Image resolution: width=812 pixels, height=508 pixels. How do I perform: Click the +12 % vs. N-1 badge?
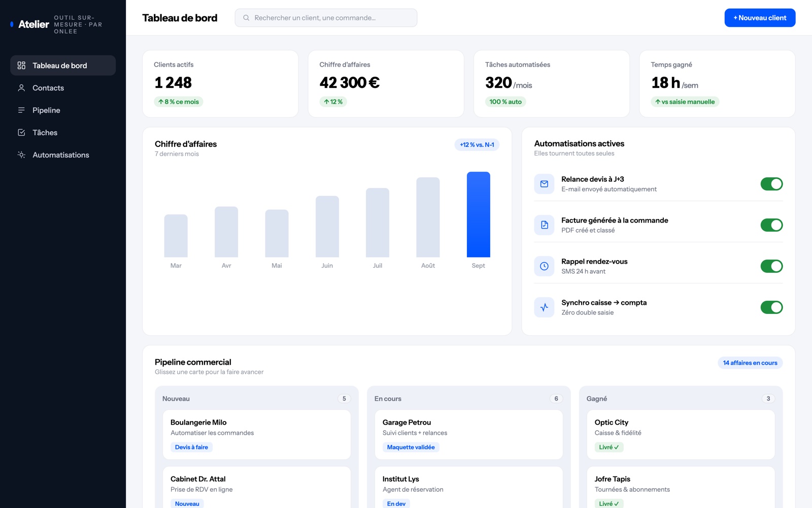(477, 145)
